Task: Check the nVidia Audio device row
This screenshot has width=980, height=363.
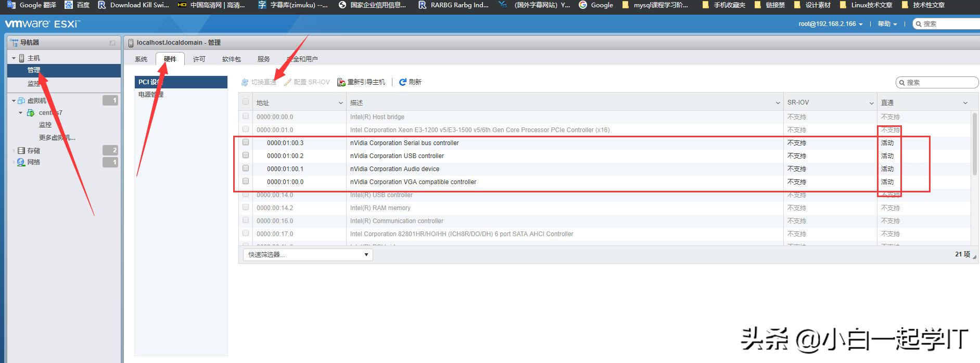Action: (x=246, y=168)
